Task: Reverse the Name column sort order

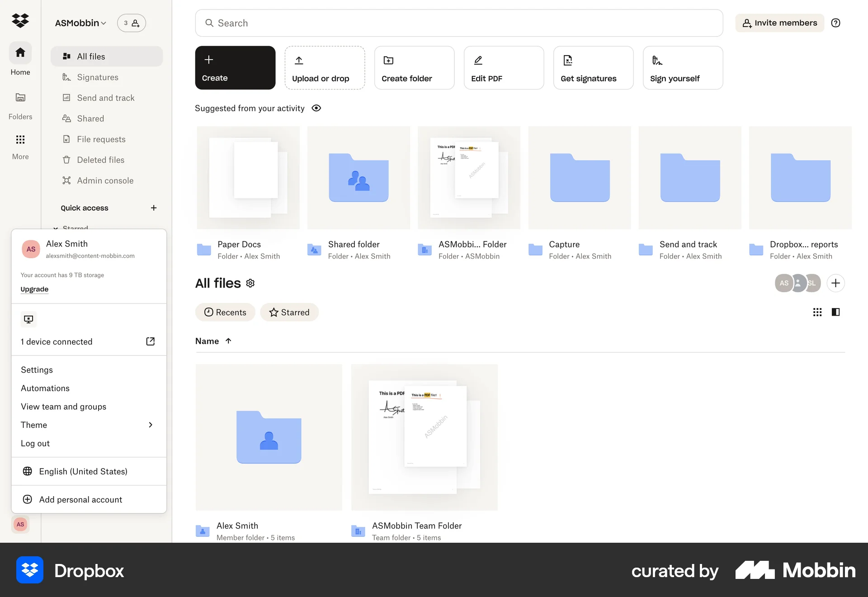Action: click(x=228, y=341)
